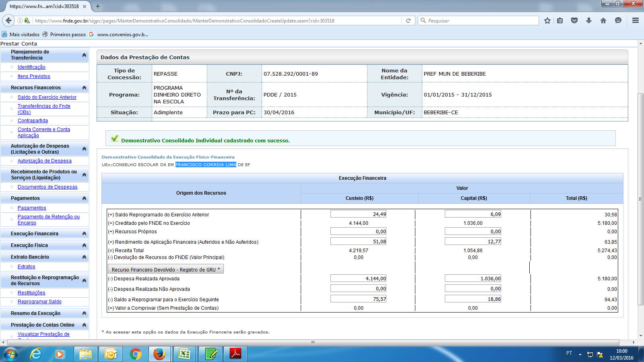Reload the page with the refresh icon
The height and width of the screenshot is (362, 644).
click(408, 21)
